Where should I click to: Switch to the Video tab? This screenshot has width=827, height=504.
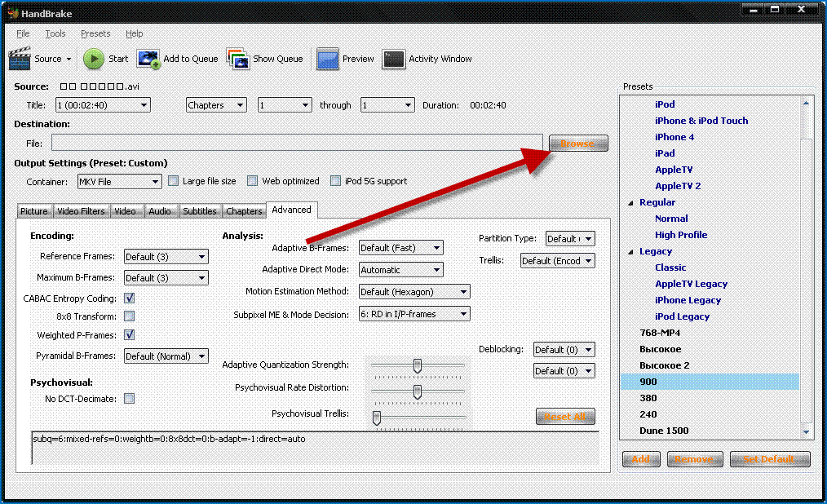pyautogui.click(x=125, y=211)
